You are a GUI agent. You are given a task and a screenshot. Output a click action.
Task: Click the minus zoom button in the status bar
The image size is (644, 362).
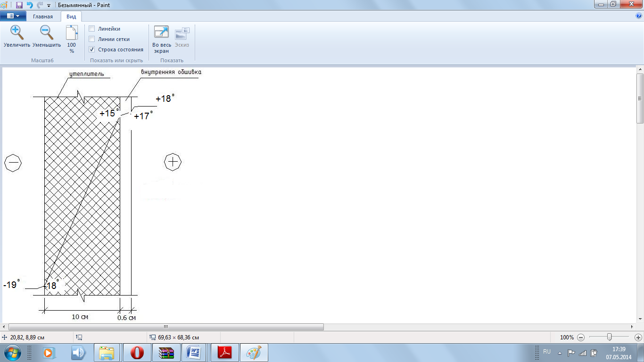pyautogui.click(x=581, y=337)
